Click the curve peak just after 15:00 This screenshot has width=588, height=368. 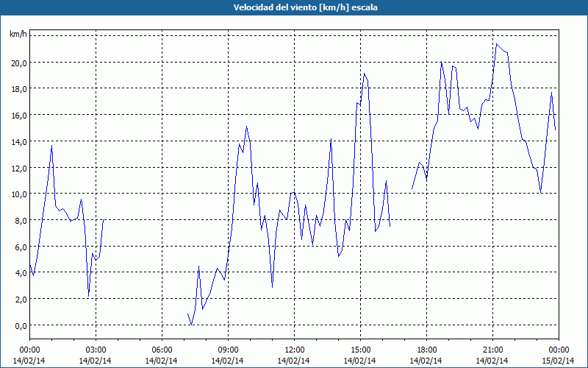[364, 73]
